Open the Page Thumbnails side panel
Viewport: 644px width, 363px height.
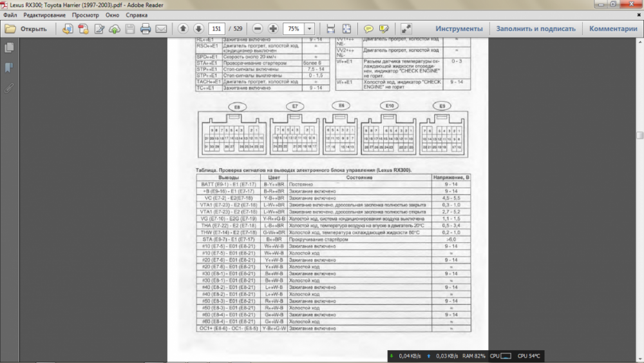point(9,48)
